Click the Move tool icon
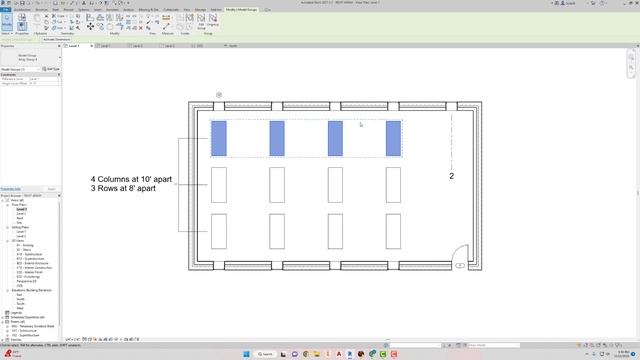The image size is (640, 360). coord(90,27)
